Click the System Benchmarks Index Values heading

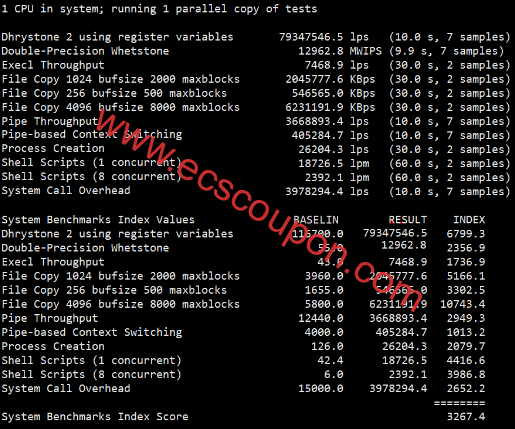click(x=98, y=220)
